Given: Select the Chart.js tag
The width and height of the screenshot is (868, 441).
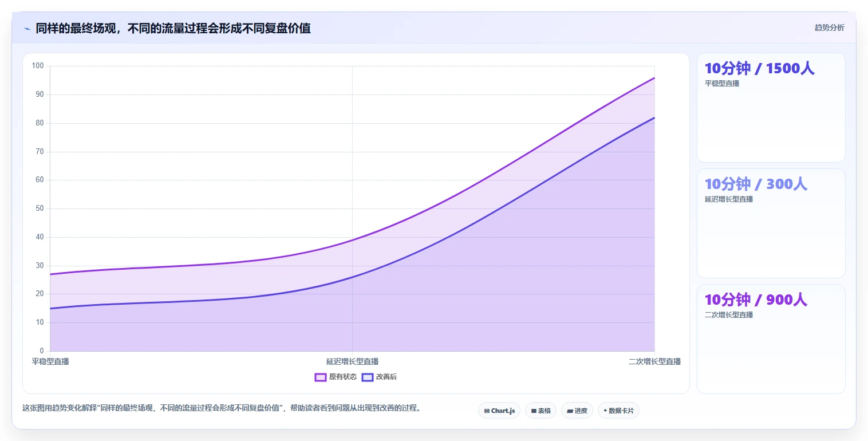Looking at the screenshot, I should click(x=499, y=411).
